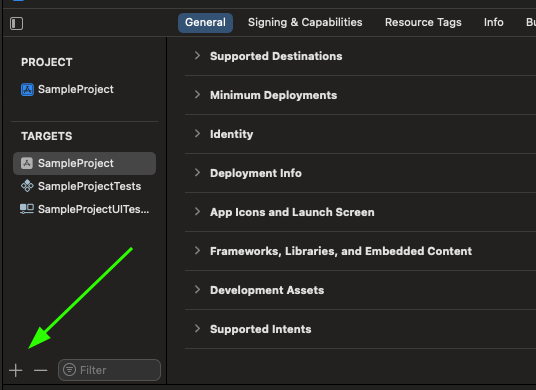Expand the Development Assets section
This screenshot has height=390, width=536.
pos(197,290)
